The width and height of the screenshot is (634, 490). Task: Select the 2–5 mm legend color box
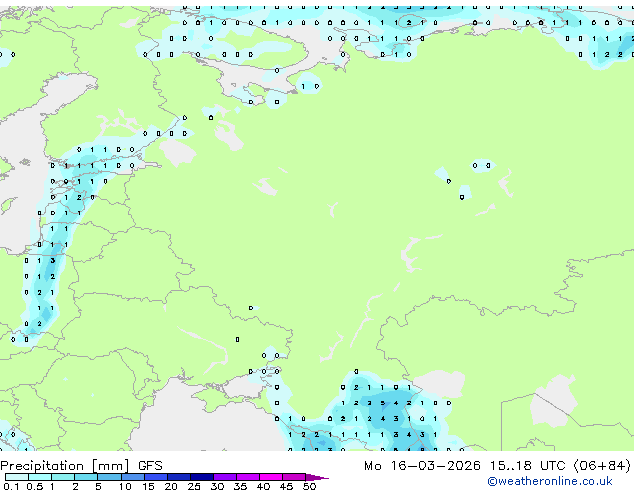86,477
